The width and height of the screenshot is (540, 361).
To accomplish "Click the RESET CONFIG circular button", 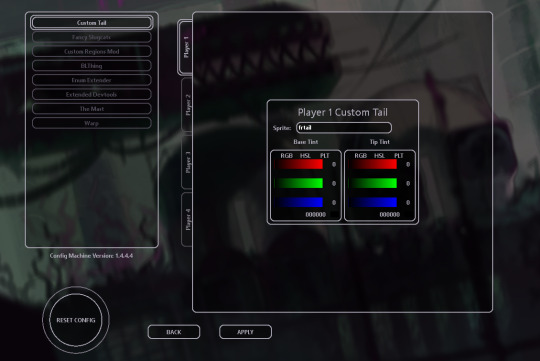I will pyautogui.click(x=76, y=320).
